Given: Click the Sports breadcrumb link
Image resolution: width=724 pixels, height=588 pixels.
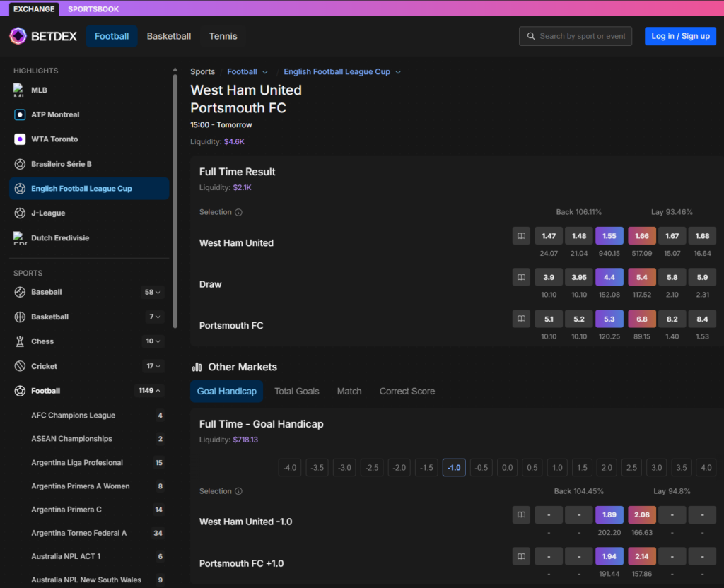Looking at the screenshot, I should pyautogui.click(x=203, y=71).
